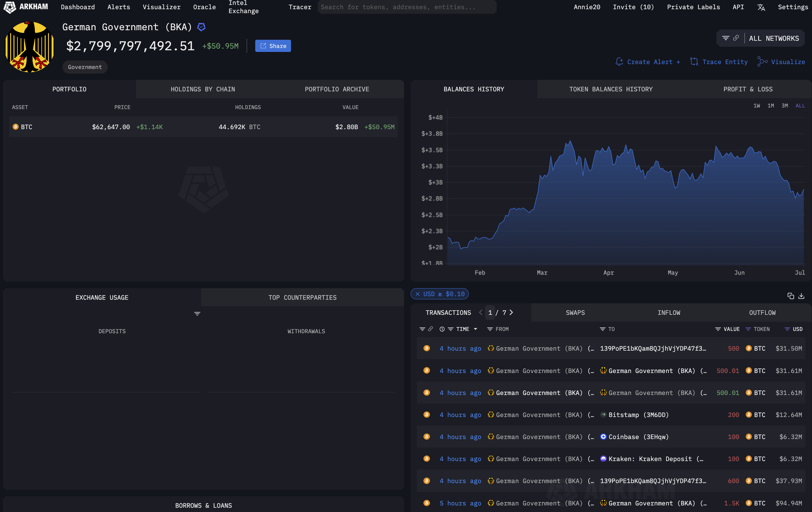
Task: Select the 3M chart range
Action: pyautogui.click(x=785, y=105)
